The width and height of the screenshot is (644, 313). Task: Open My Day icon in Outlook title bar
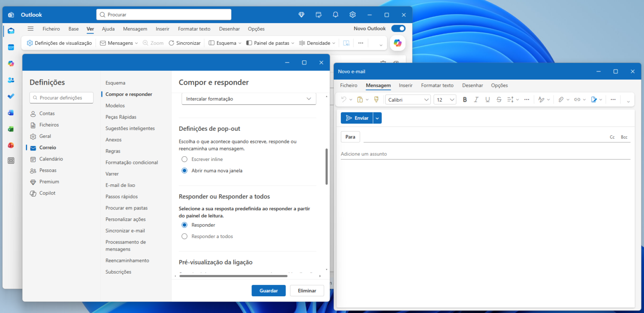(x=319, y=15)
